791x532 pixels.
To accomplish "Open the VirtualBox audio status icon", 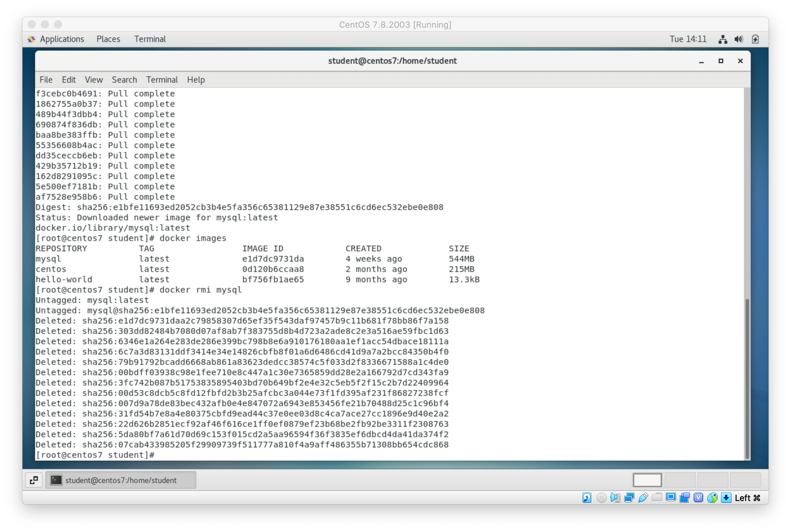I will click(x=615, y=498).
